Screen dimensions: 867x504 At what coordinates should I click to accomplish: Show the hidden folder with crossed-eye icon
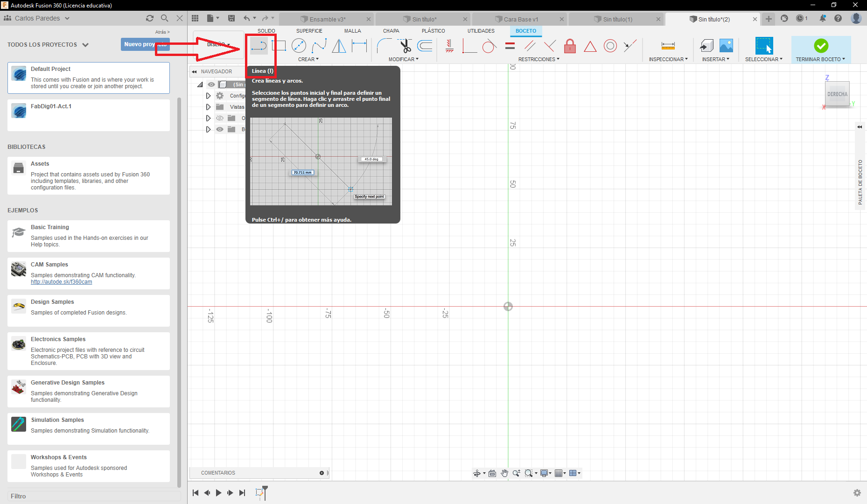[220, 118]
